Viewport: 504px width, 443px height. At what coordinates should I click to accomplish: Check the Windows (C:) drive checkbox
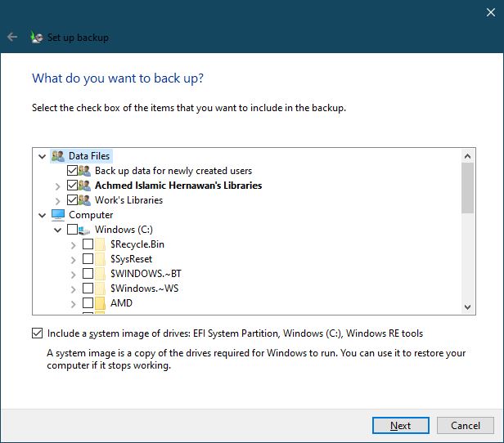pyautogui.click(x=73, y=230)
